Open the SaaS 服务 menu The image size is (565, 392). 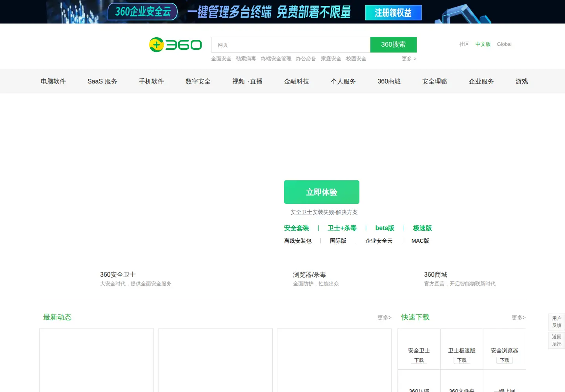coord(102,82)
